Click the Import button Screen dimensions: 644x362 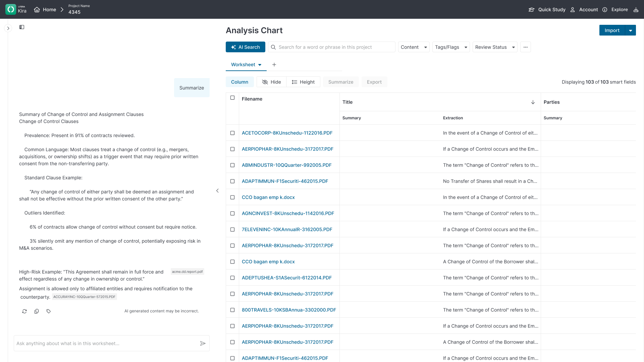coord(612,31)
